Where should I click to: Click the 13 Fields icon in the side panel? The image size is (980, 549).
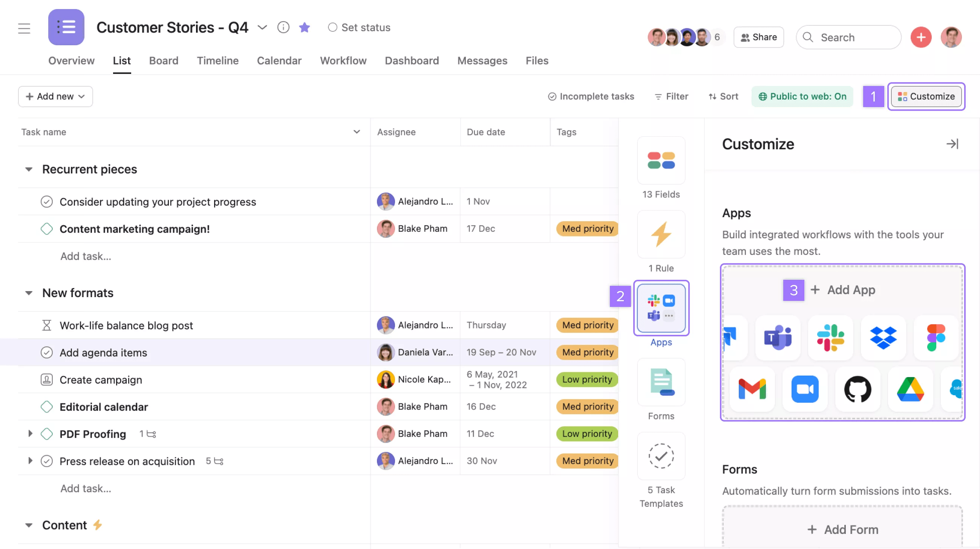pos(661,161)
